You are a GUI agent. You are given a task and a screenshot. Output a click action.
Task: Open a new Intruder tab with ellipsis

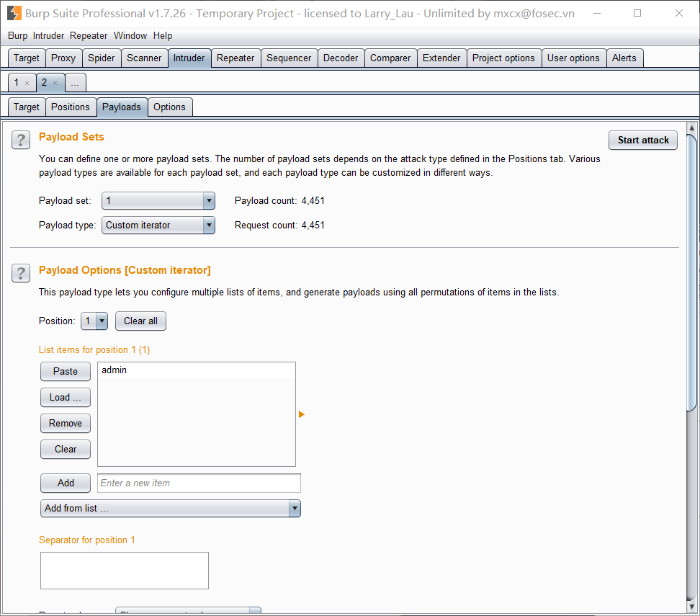point(75,83)
